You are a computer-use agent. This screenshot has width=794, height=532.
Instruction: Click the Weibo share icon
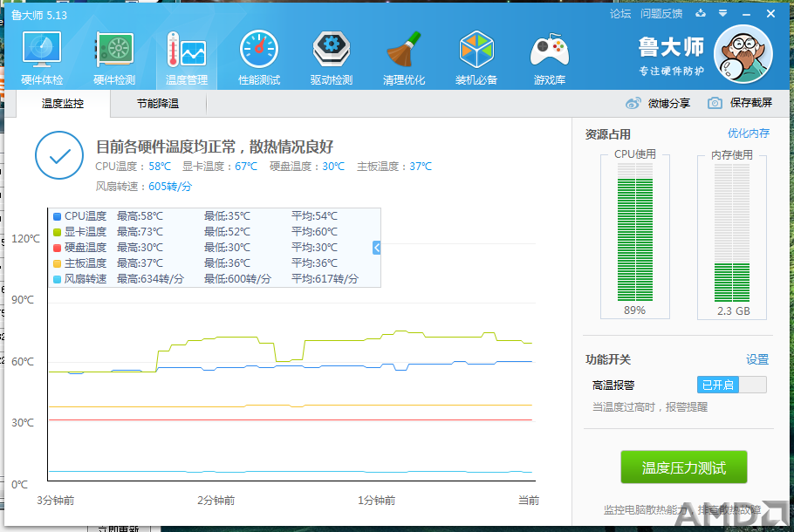633,103
